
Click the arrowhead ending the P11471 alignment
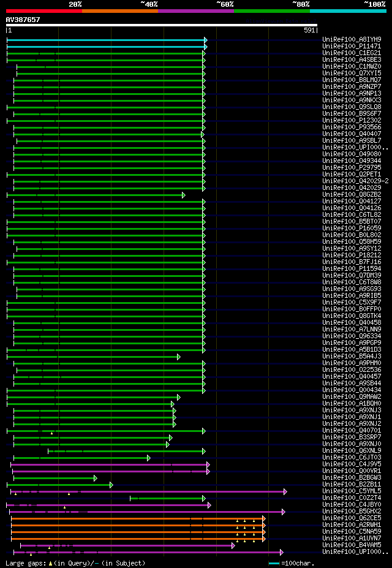coord(206,47)
